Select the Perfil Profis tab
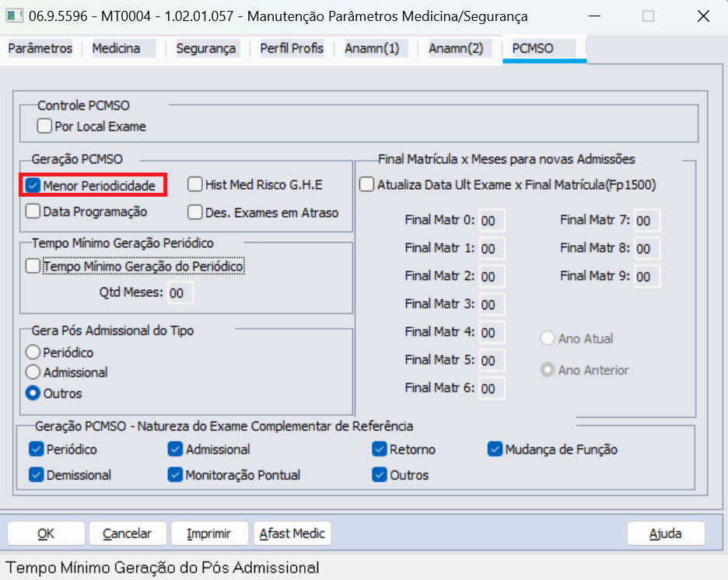Viewport: 728px width, 580px height. [x=292, y=48]
